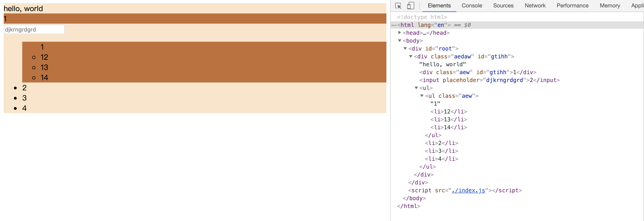Switch to the Elements tab

[439, 6]
